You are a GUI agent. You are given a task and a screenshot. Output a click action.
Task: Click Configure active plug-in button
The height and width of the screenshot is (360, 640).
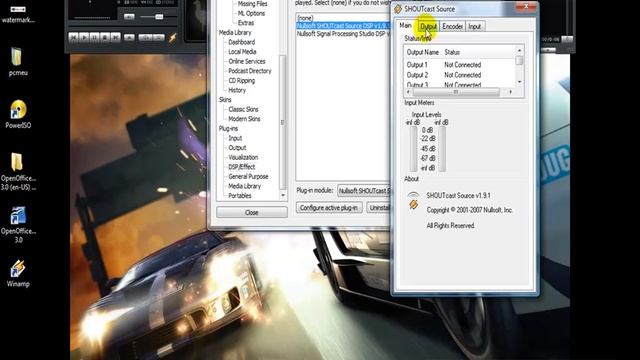(x=329, y=208)
